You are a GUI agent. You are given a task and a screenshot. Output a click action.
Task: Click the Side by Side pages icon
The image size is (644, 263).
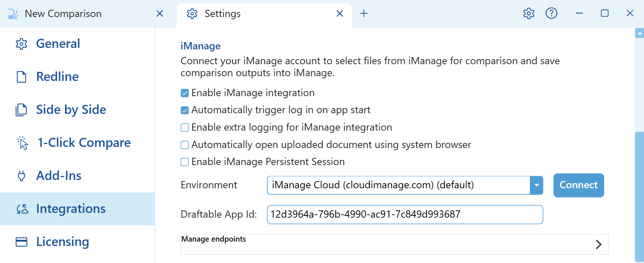[21, 110]
